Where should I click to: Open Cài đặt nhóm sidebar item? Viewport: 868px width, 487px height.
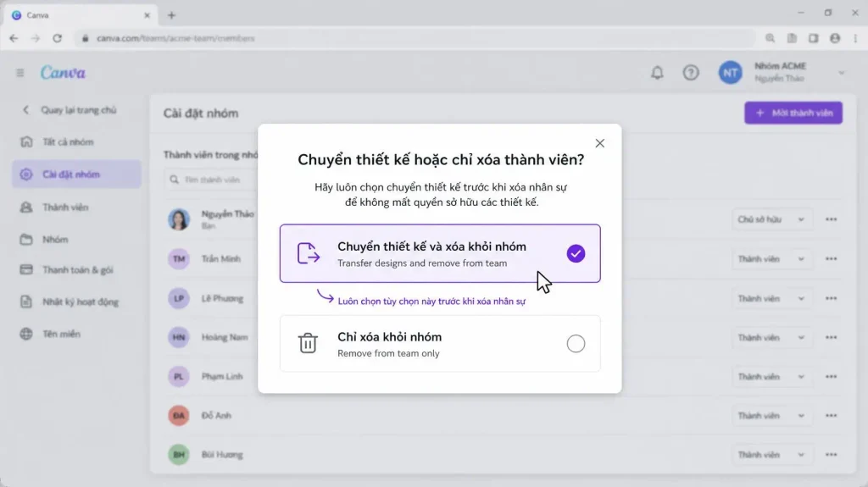pos(76,174)
